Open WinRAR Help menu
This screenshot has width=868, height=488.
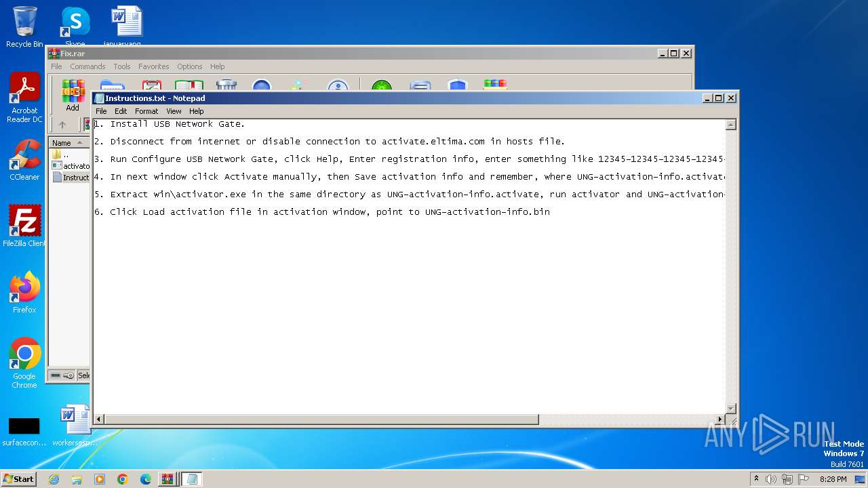(x=217, y=66)
